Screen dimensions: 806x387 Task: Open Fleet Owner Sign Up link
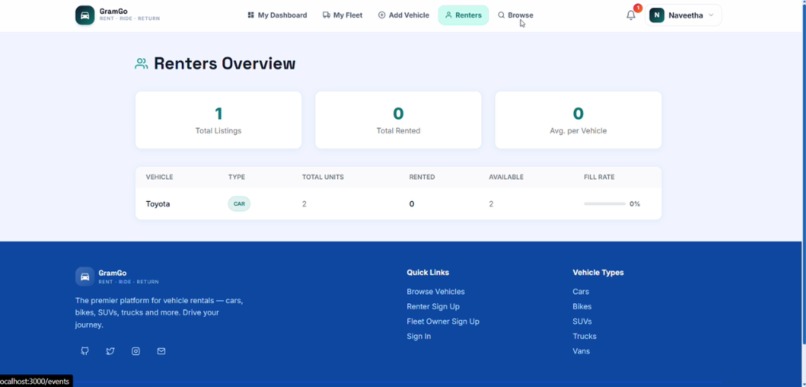point(443,321)
